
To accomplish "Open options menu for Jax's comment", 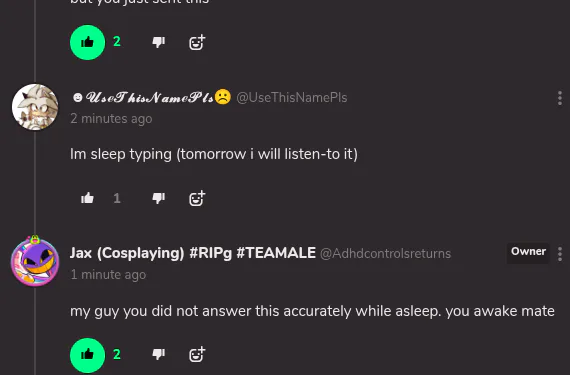I will [x=560, y=254].
